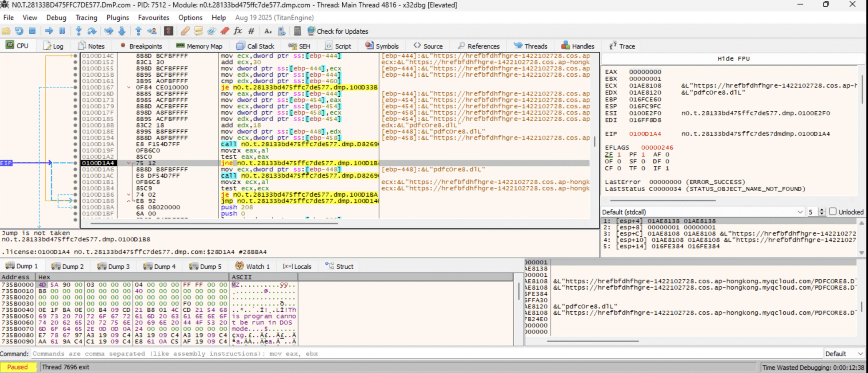Switch to the Threads tab

point(531,46)
